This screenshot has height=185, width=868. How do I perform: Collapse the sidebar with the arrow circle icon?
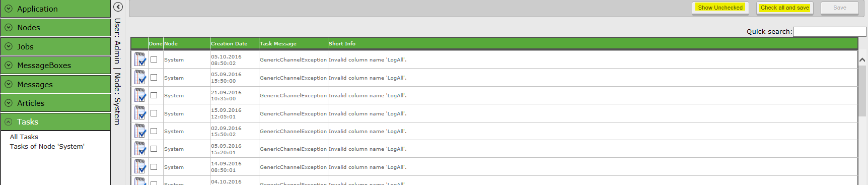[118, 7]
